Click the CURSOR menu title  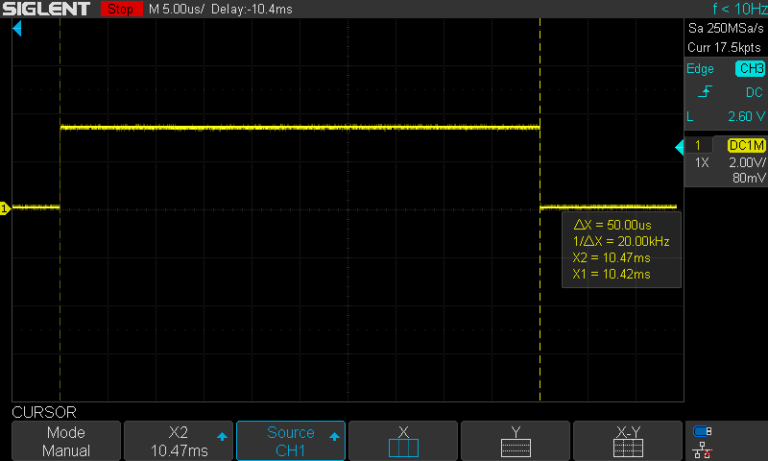(x=43, y=412)
